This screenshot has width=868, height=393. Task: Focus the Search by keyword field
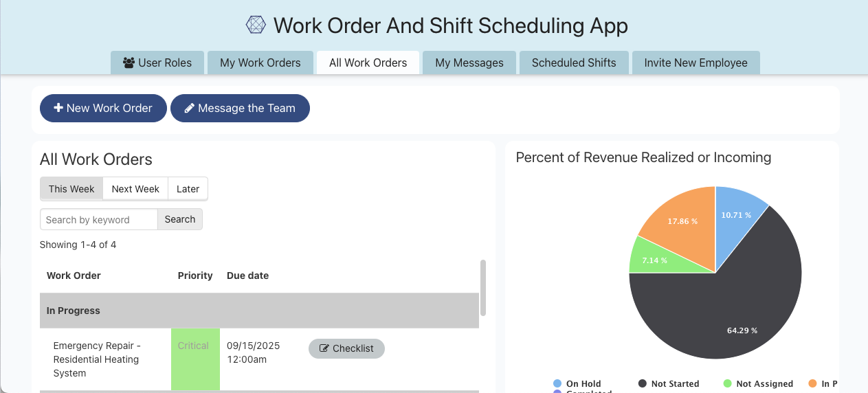click(99, 219)
